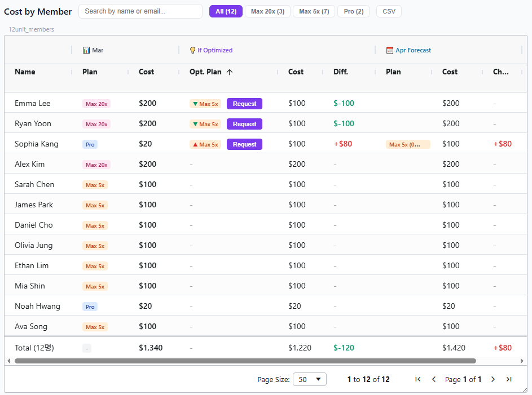Click Request button for Emma Lee

tap(244, 104)
